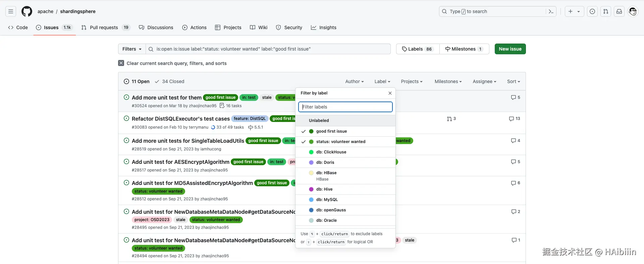Open the command palette icon
This screenshot has height=264, width=644.
pos(551,11)
